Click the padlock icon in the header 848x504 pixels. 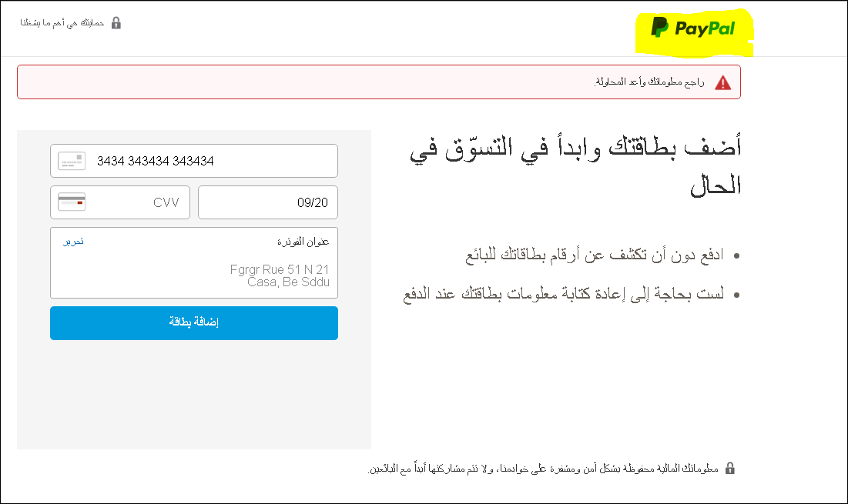(x=116, y=22)
